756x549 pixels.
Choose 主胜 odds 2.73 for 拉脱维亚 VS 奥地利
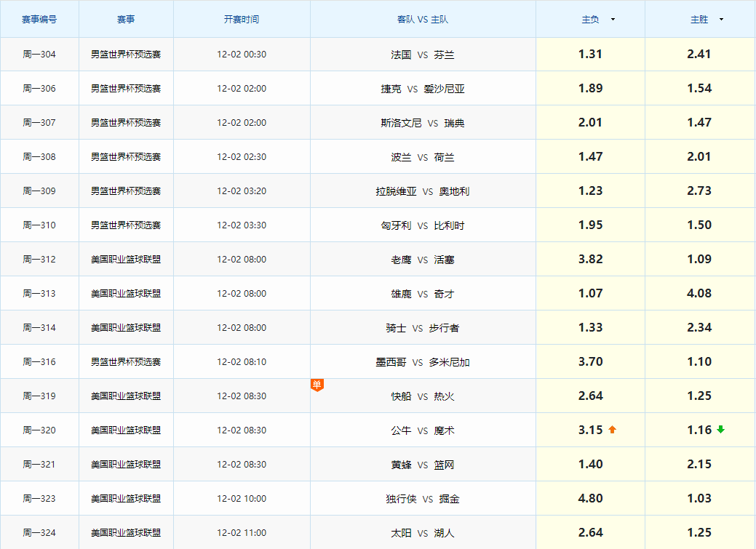point(699,191)
